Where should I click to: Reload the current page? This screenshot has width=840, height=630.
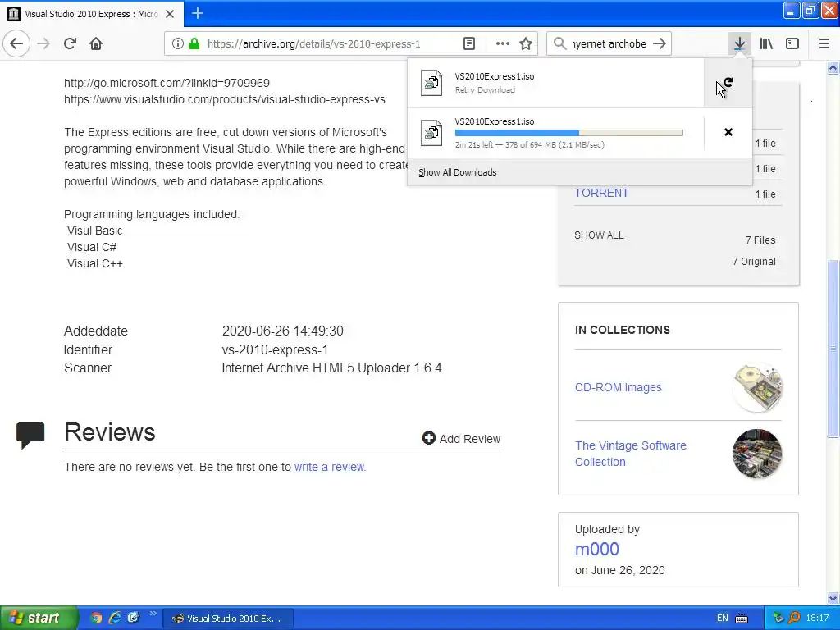coord(70,43)
